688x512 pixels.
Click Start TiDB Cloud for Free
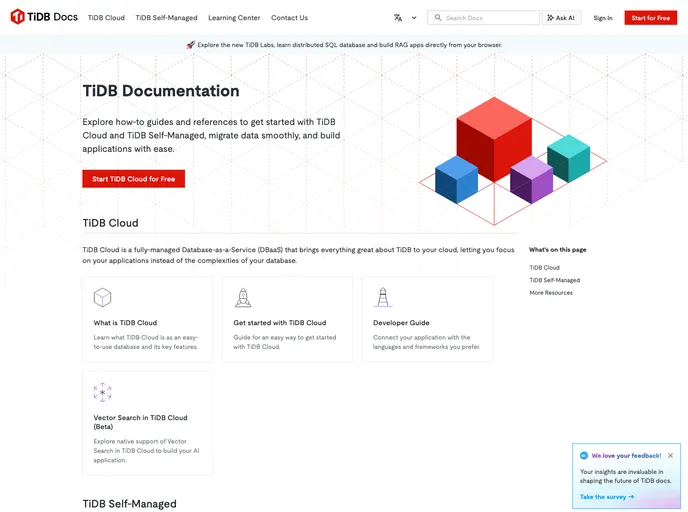tap(133, 179)
